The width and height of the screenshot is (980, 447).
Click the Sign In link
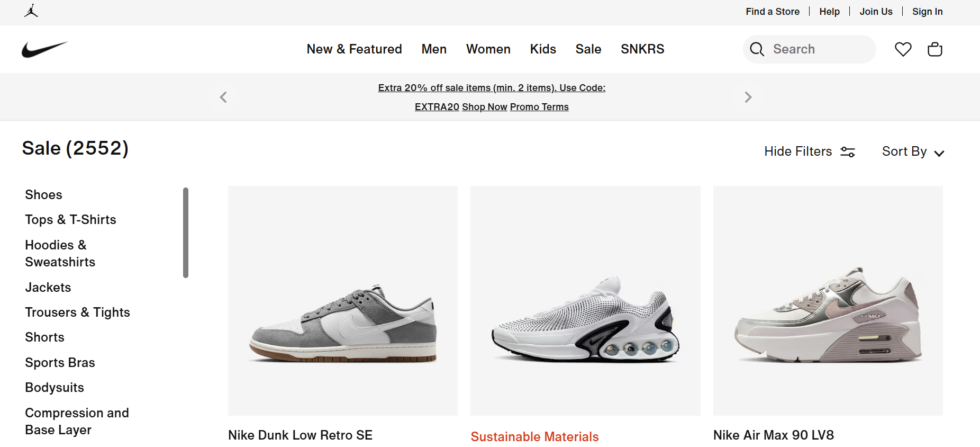(x=927, y=12)
